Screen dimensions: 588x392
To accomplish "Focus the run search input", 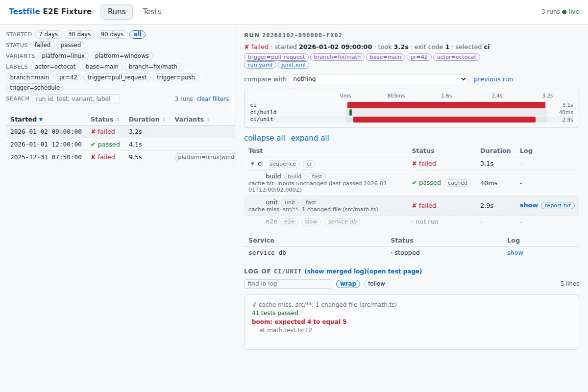I will 76,98.
